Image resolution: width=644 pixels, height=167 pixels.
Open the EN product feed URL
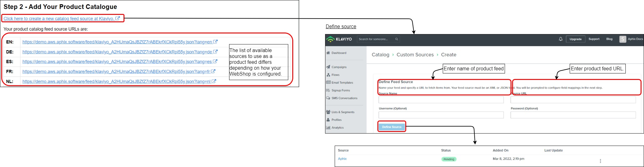(x=117, y=42)
